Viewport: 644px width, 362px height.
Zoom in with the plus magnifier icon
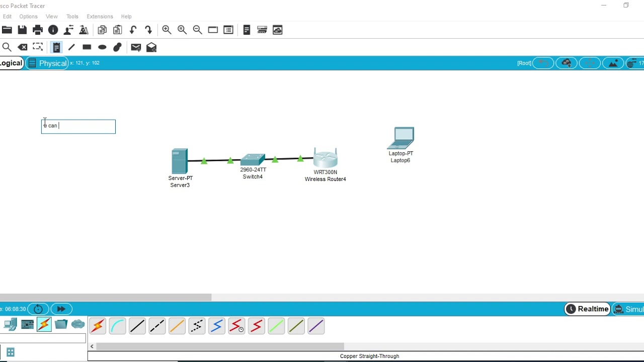167,30
